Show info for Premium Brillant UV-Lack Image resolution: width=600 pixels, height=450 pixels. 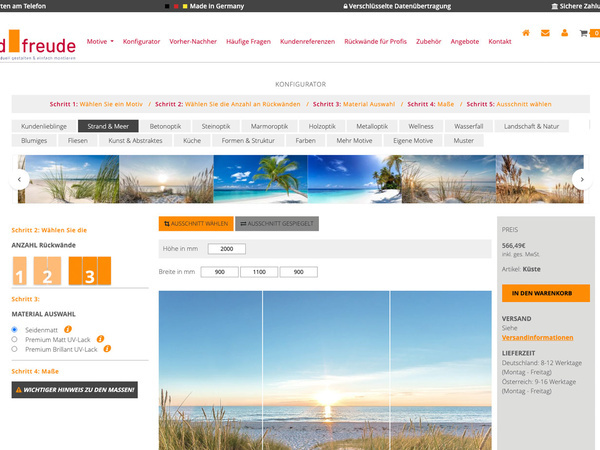click(x=108, y=349)
